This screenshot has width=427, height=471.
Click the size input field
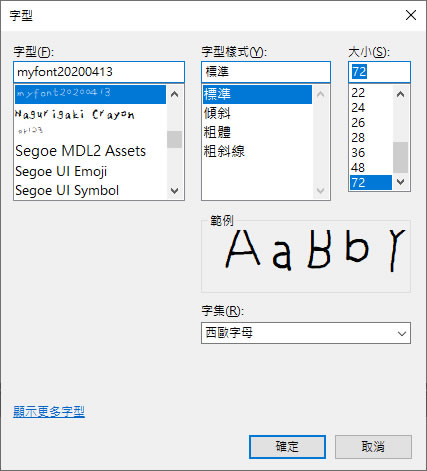[379, 72]
